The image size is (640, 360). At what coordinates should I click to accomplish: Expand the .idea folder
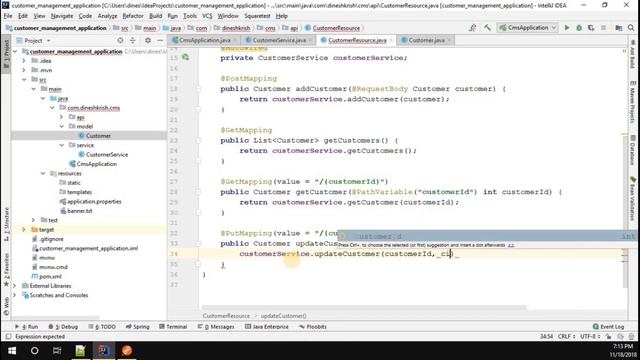click(24, 61)
